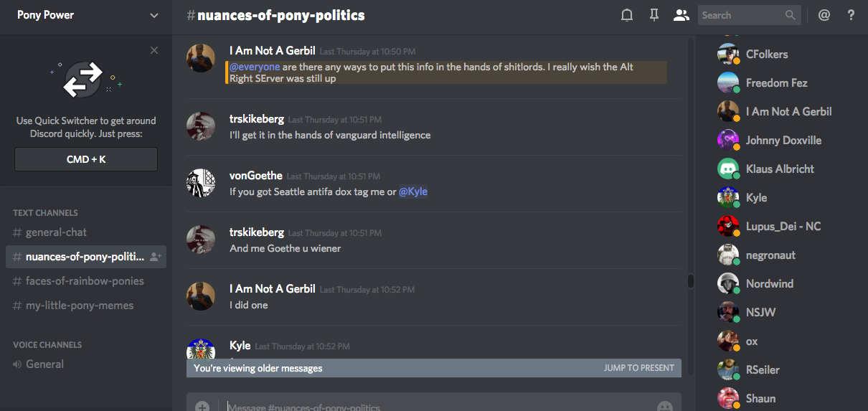
Task: Click the @Kyle mention link
Action: click(x=413, y=192)
